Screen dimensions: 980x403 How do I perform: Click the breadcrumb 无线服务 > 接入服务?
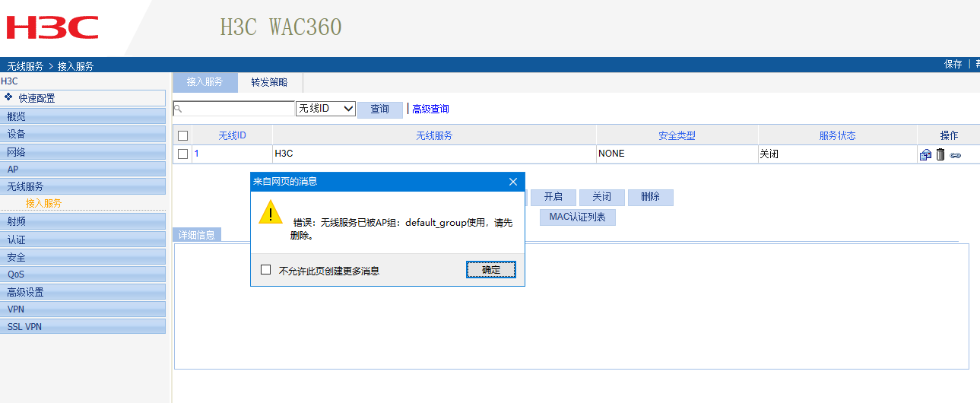coord(50,66)
